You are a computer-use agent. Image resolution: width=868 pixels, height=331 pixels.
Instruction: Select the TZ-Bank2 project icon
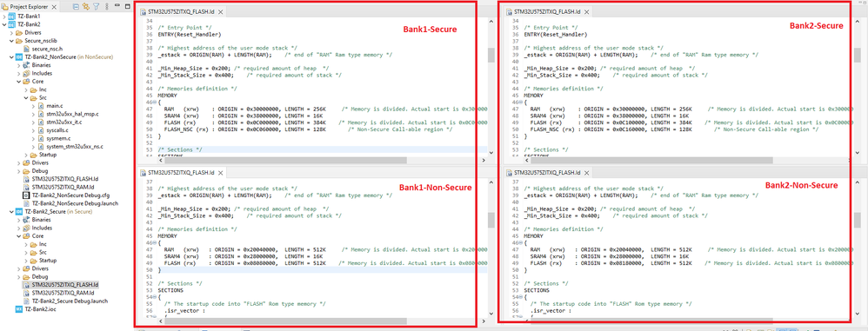click(x=11, y=24)
